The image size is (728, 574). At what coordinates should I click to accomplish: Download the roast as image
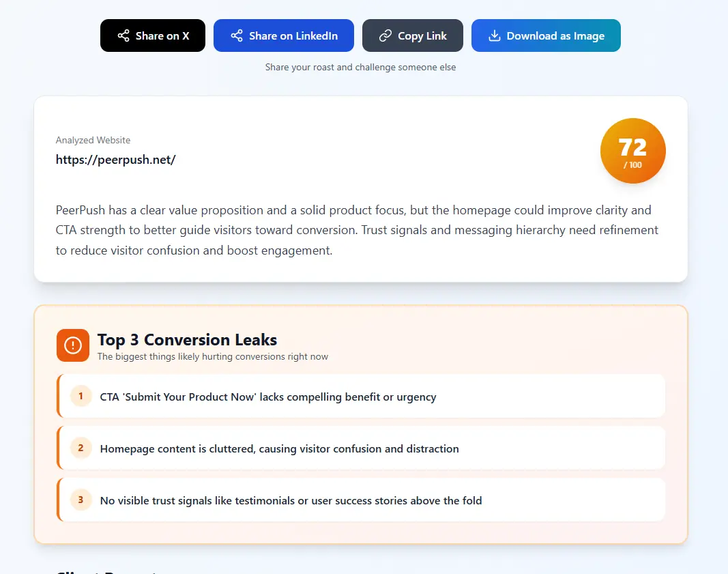click(546, 35)
